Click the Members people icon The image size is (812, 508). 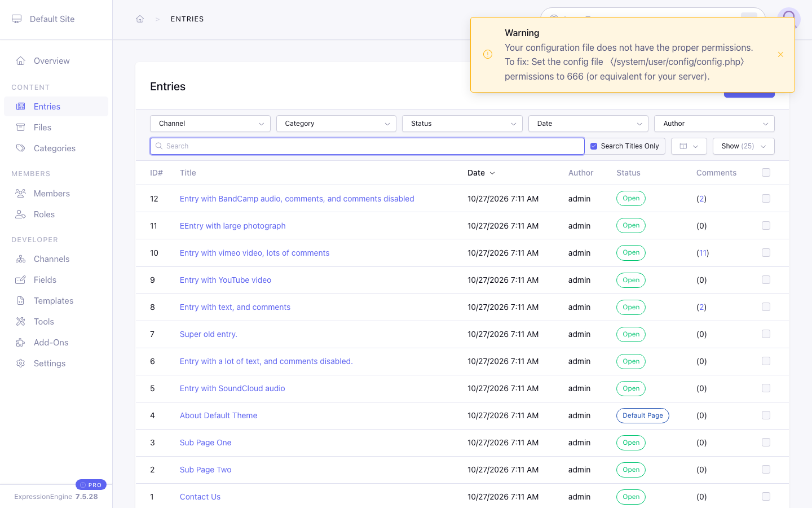pyautogui.click(x=21, y=194)
